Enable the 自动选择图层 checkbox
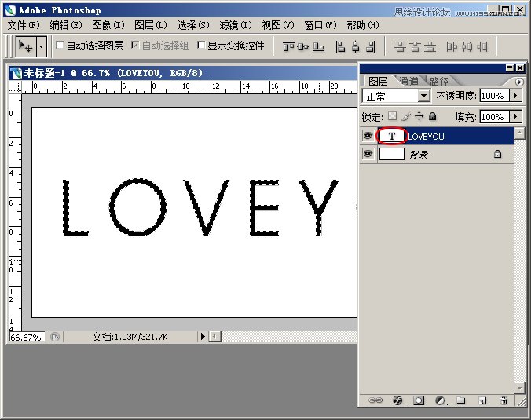This screenshot has height=420, width=531. (x=60, y=46)
